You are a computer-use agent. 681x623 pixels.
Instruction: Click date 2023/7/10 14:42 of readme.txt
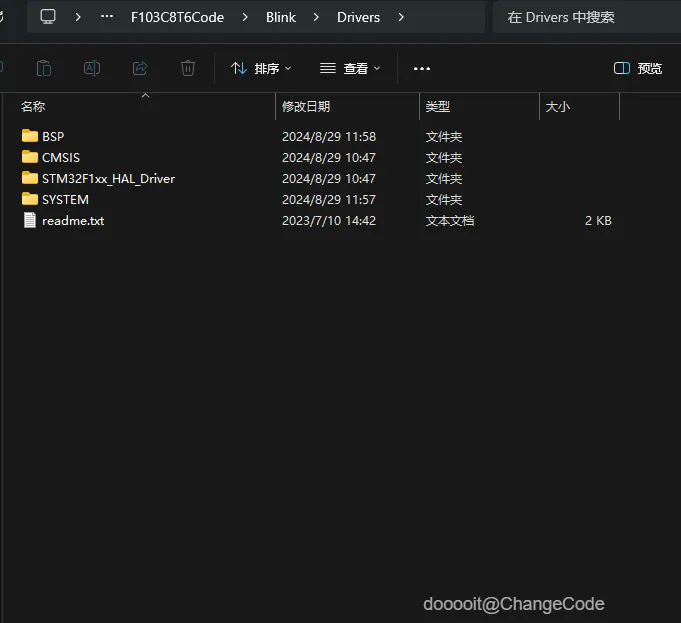pyautogui.click(x=329, y=221)
